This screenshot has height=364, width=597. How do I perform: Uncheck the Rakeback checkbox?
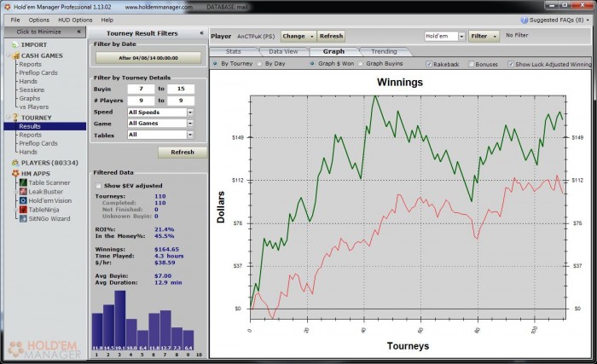(x=429, y=64)
